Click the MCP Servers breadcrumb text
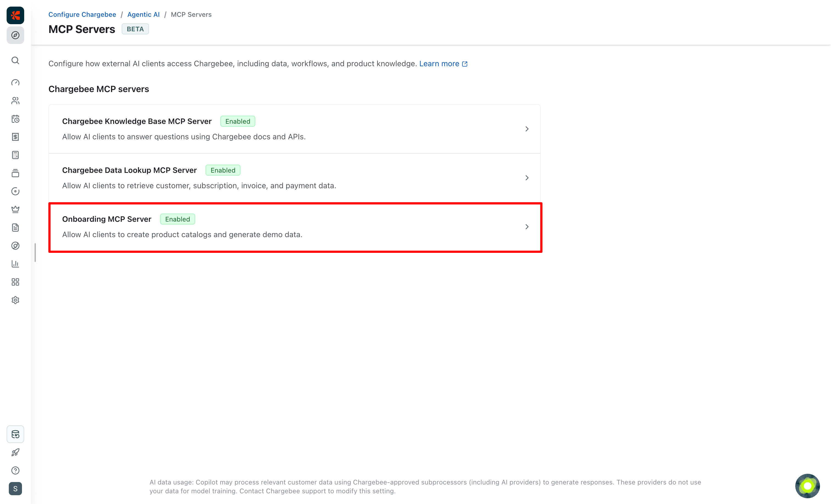831x504 pixels. coord(191,15)
